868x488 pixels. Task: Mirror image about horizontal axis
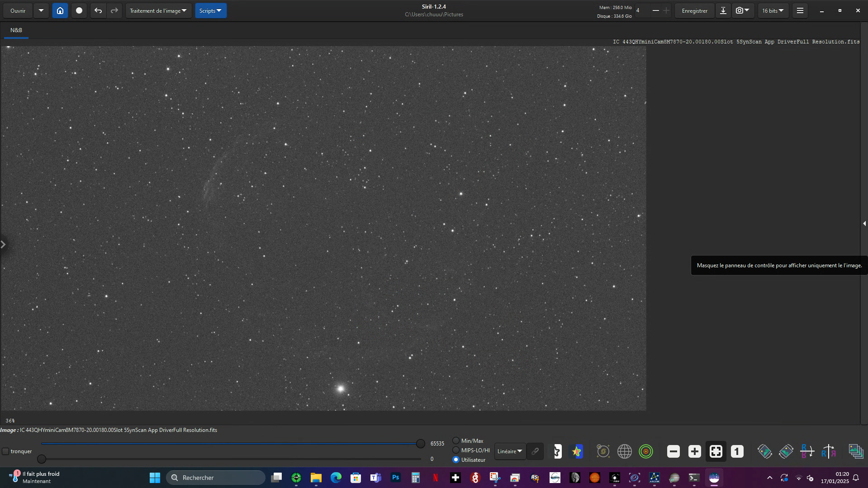click(807, 451)
